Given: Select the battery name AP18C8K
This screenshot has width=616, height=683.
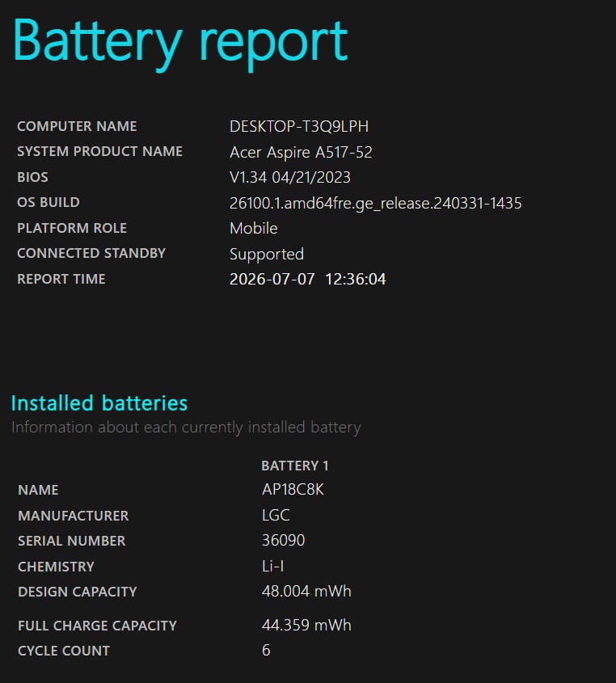Looking at the screenshot, I should pyautogui.click(x=293, y=490).
